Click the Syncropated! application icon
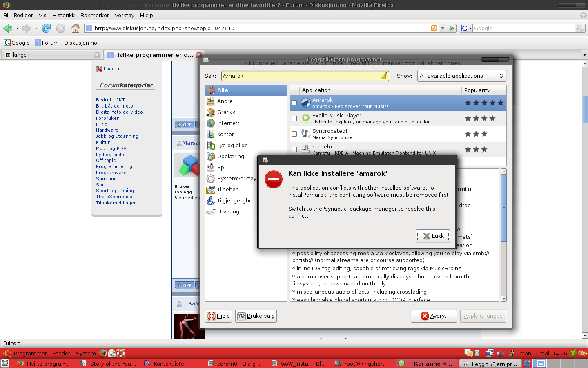The width and height of the screenshot is (588, 368). (x=306, y=134)
